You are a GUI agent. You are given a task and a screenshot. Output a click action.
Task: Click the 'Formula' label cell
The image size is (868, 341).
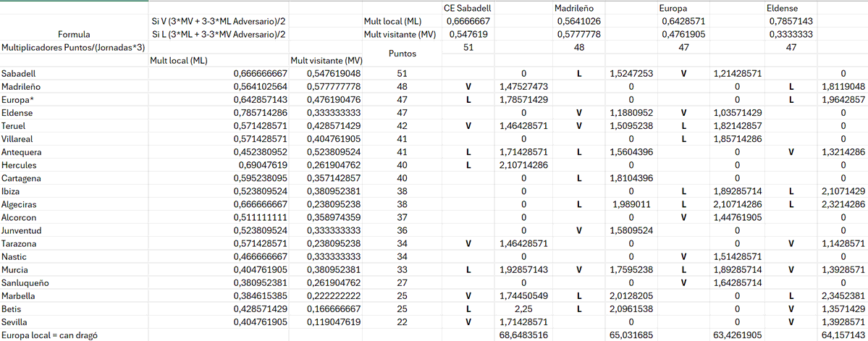coord(74,34)
